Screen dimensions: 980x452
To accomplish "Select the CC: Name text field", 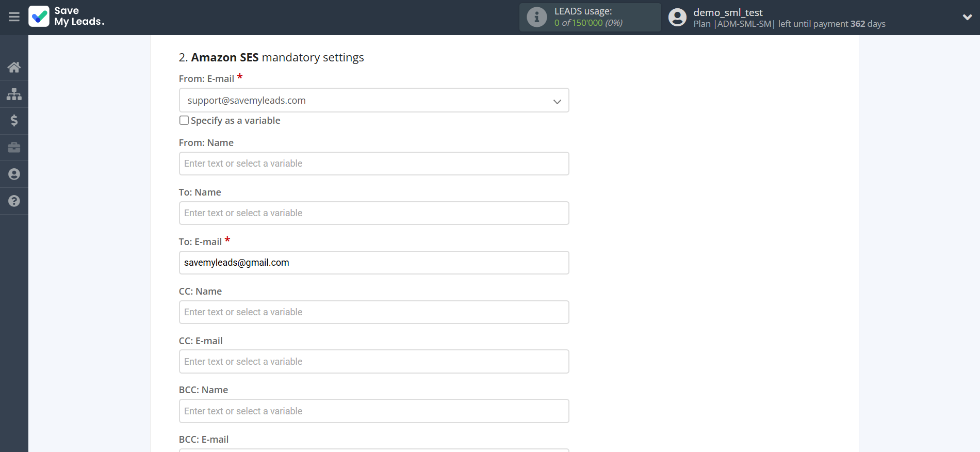I will [373, 312].
